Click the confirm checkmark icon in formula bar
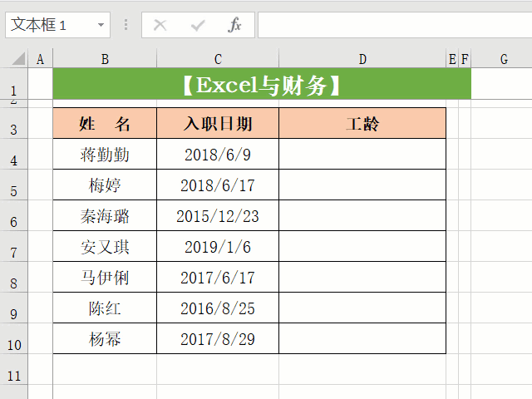Screen dimensions: 532x399 click(198, 25)
